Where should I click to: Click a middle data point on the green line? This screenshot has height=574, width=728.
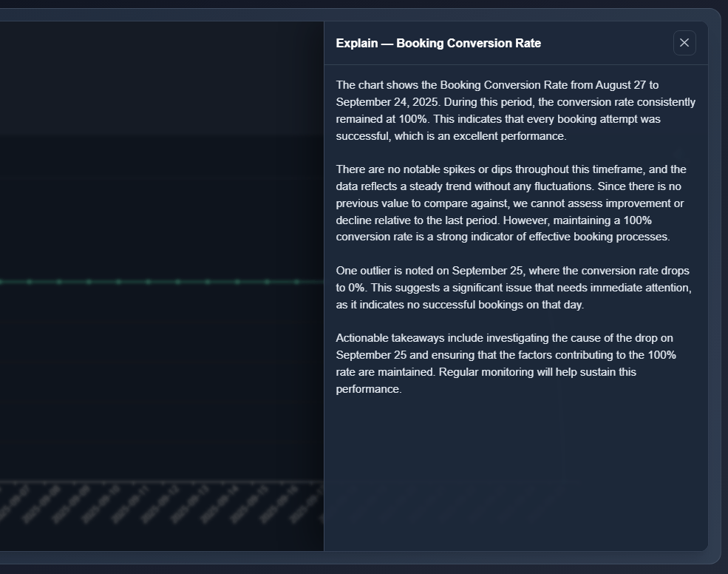pyautogui.click(x=148, y=281)
